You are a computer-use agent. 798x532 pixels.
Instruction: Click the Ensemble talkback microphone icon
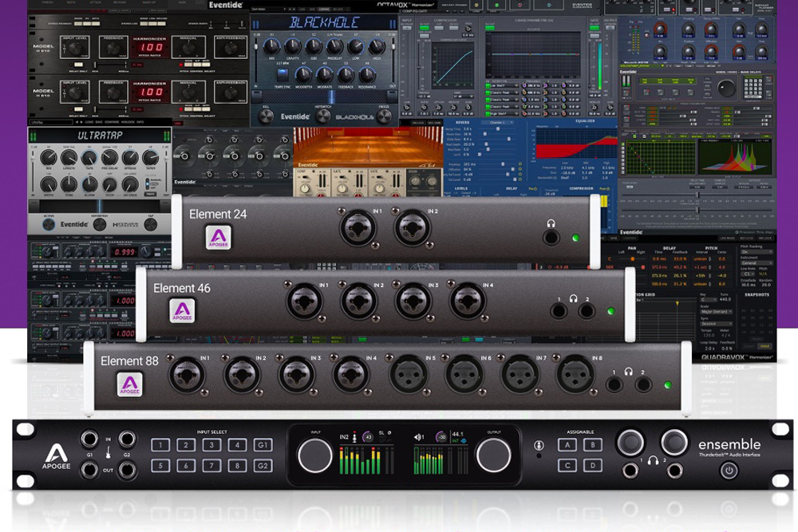pos(539,446)
